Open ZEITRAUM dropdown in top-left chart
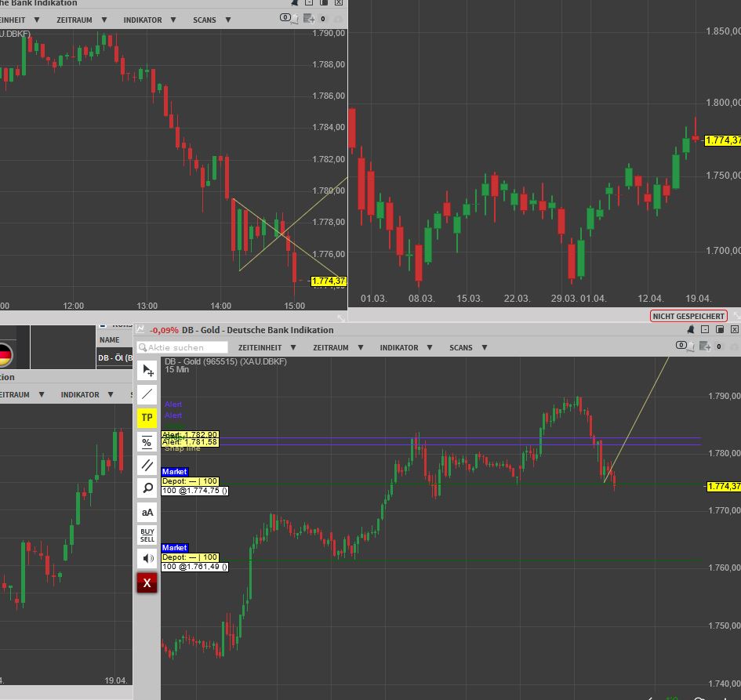Image resolution: width=741 pixels, height=700 pixels. (82, 20)
